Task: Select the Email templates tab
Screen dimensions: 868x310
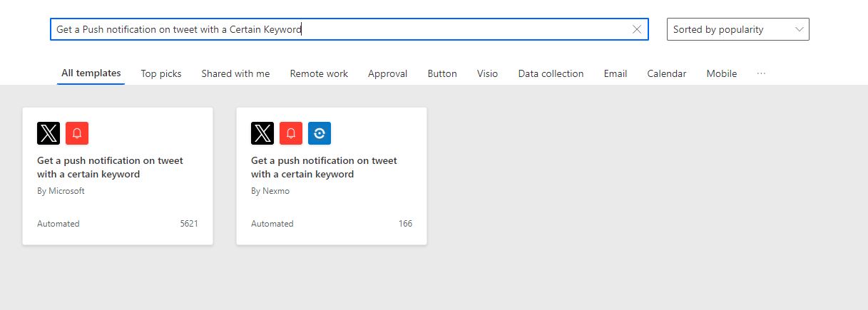Action: tap(615, 73)
